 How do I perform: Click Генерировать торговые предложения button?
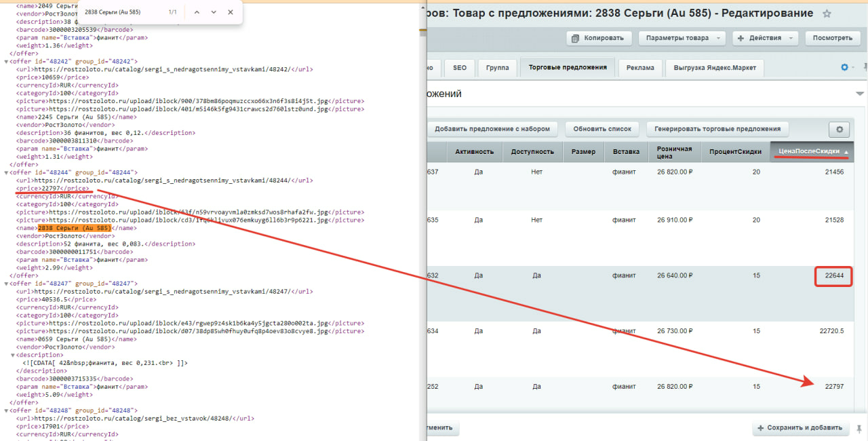click(717, 129)
